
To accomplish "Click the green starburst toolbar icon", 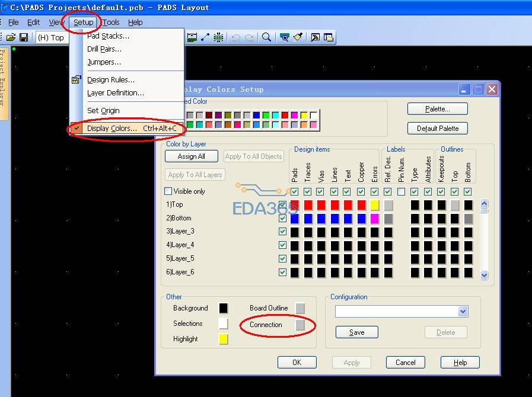I will [x=218, y=37].
